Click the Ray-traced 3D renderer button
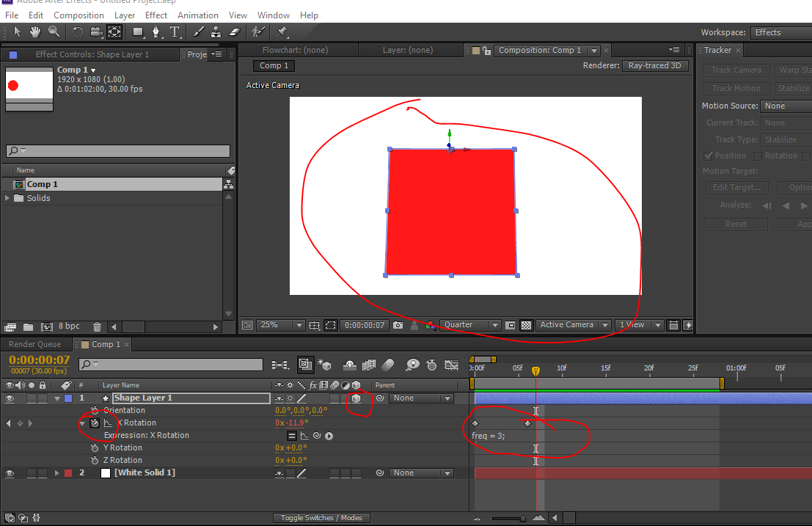Screen dimensions: 812x526 [654, 66]
